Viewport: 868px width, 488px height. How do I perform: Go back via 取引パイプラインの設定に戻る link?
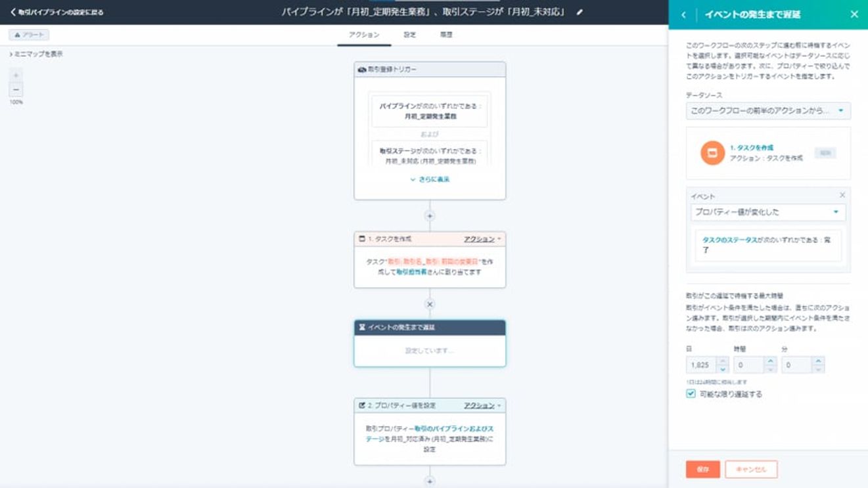click(57, 12)
